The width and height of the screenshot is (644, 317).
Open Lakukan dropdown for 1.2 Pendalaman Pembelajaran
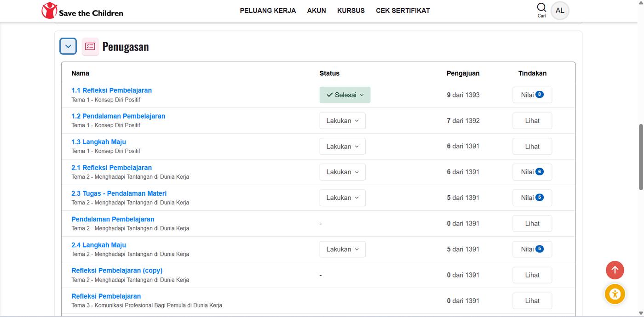click(x=343, y=121)
